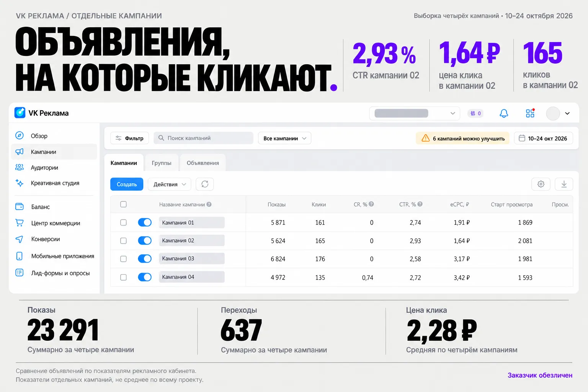588x392 pixels.
Task: Click the Кампания 03 name cell
Action: [x=192, y=259]
